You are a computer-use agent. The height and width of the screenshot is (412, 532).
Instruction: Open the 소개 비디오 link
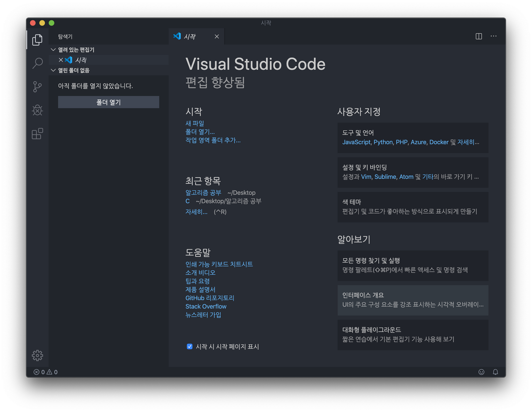point(200,273)
